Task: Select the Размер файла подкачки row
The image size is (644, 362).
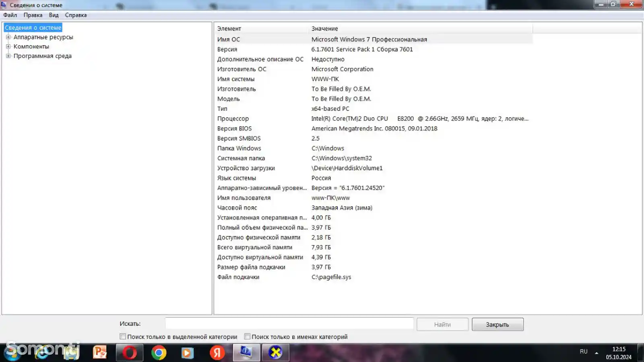Action: [374, 267]
